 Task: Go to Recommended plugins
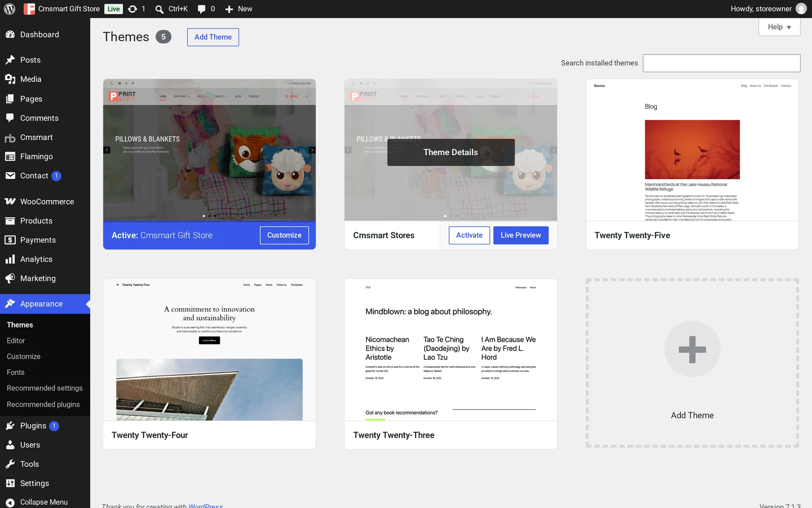point(43,404)
